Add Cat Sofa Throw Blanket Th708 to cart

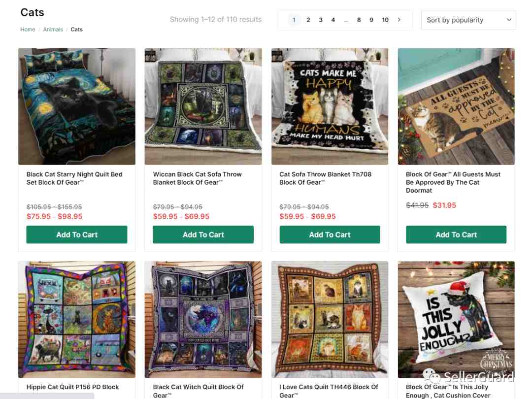[x=330, y=234]
